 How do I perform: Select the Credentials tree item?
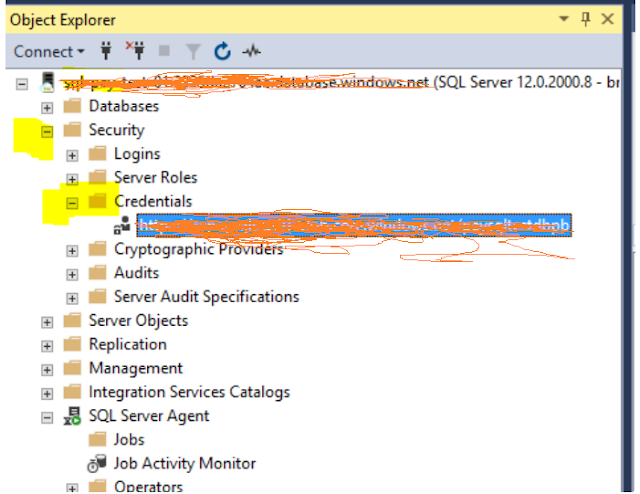[x=153, y=201]
